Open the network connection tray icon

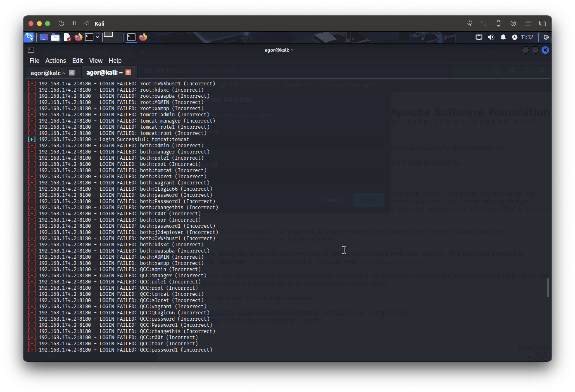pyautogui.click(x=479, y=37)
